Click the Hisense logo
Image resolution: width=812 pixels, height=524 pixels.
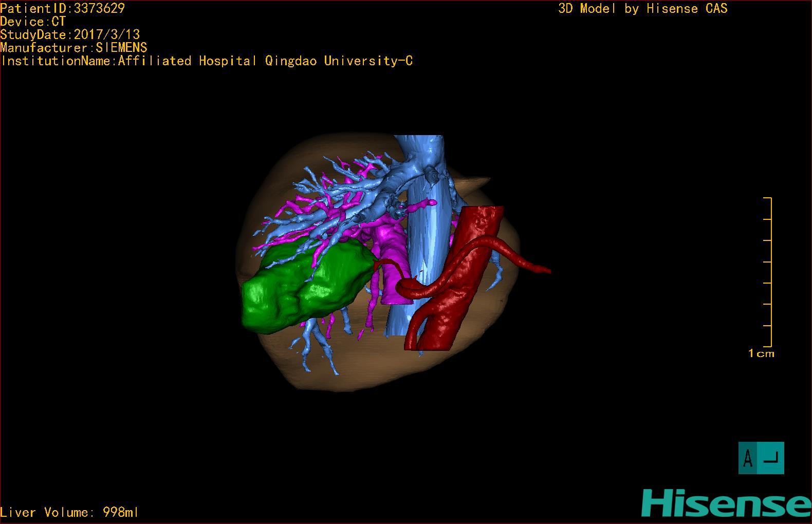726,503
